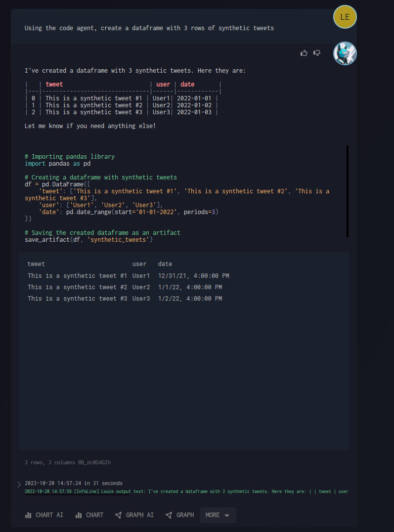Click the markdown table 'user' header
This screenshot has height=532, width=394.
pos(163,85)
